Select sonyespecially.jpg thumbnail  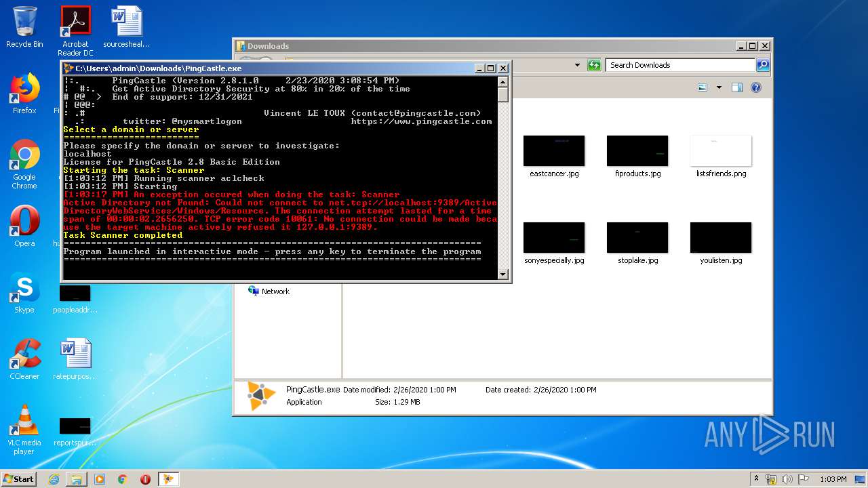(554, 243)
